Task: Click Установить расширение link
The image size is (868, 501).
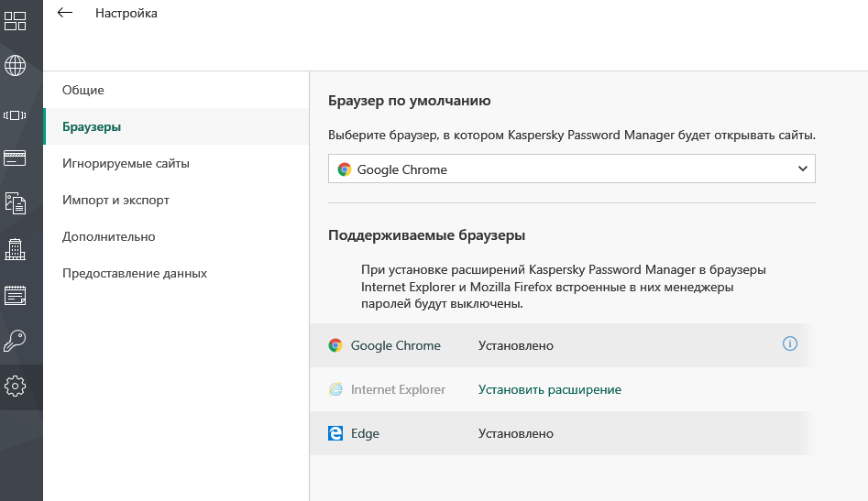Action: tap(549, 389)
